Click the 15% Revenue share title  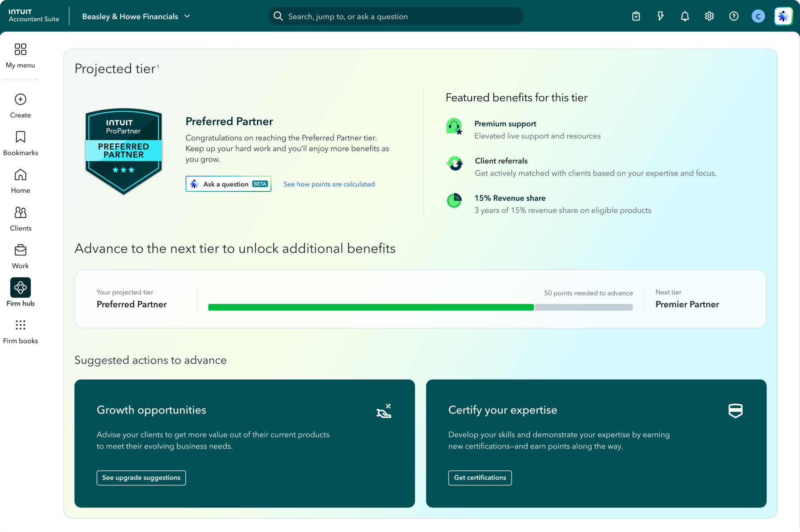click(510, 199)
